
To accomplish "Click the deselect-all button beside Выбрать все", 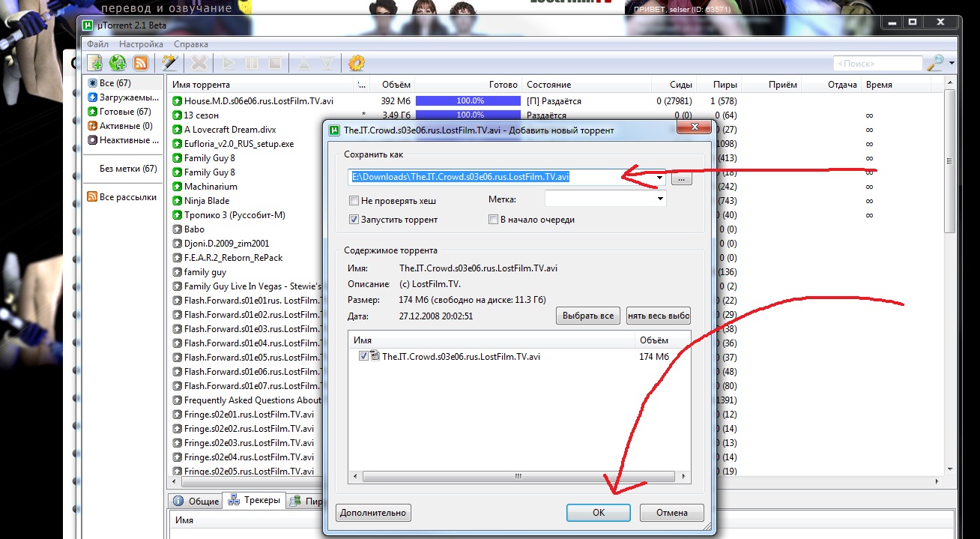I will click(x=659, y=316).
